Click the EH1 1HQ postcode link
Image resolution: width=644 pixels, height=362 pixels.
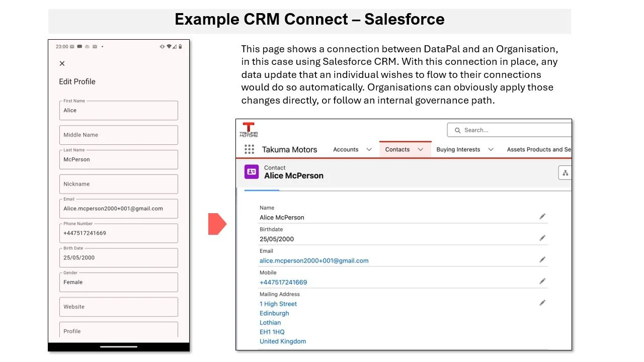coord(272,332)
